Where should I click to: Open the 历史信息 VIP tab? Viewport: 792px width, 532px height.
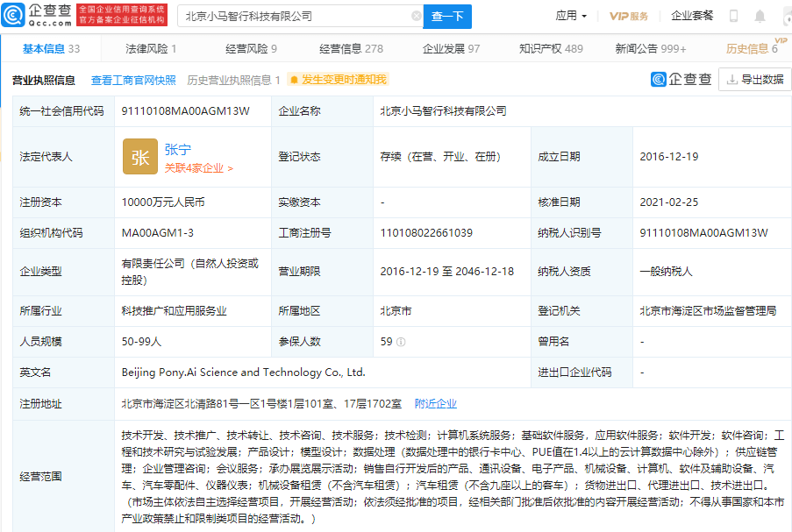[753, 48]
